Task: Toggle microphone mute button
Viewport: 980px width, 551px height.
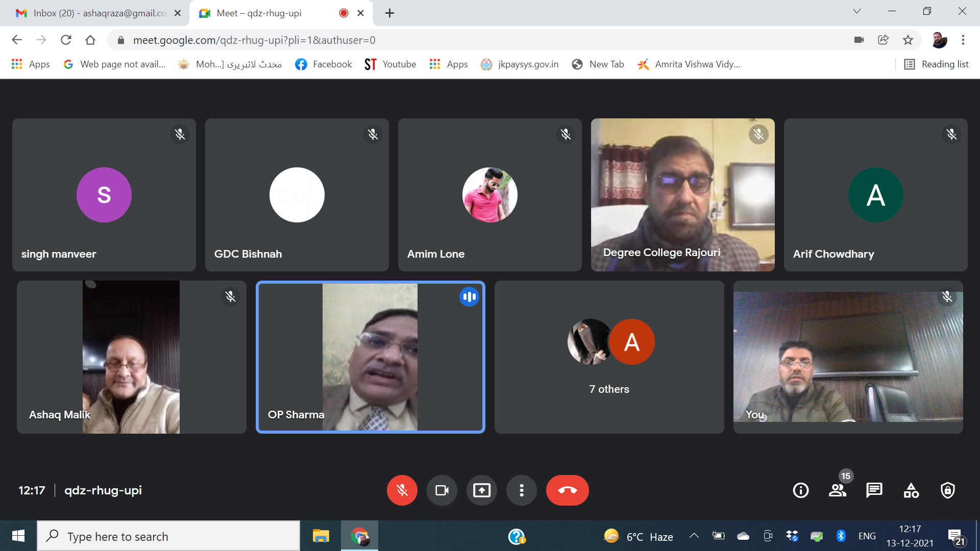Action: tap(402, 490)
